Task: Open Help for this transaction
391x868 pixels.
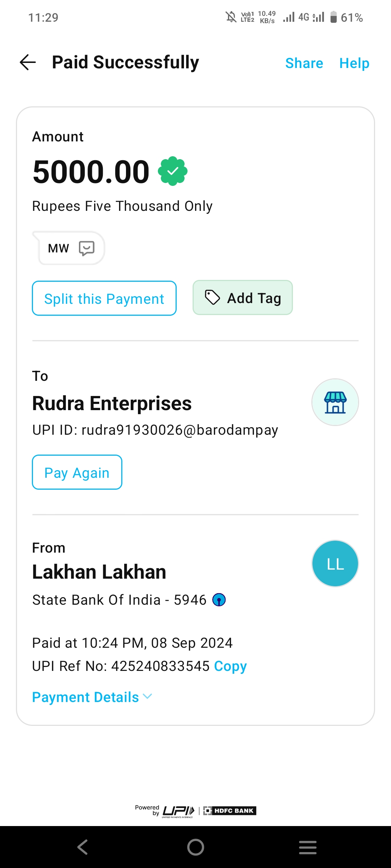Action: (354, 63)
